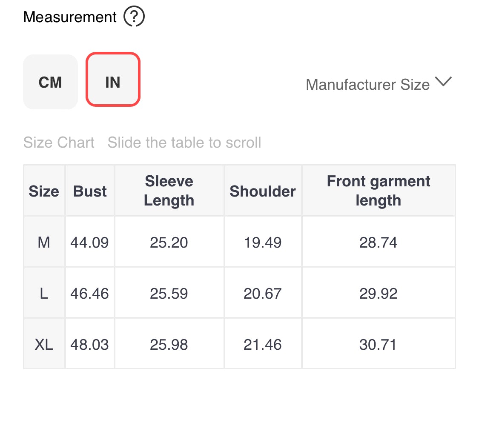The image size is (479, 448).
Task: Choose the XL size row
Action: point(239,344)
